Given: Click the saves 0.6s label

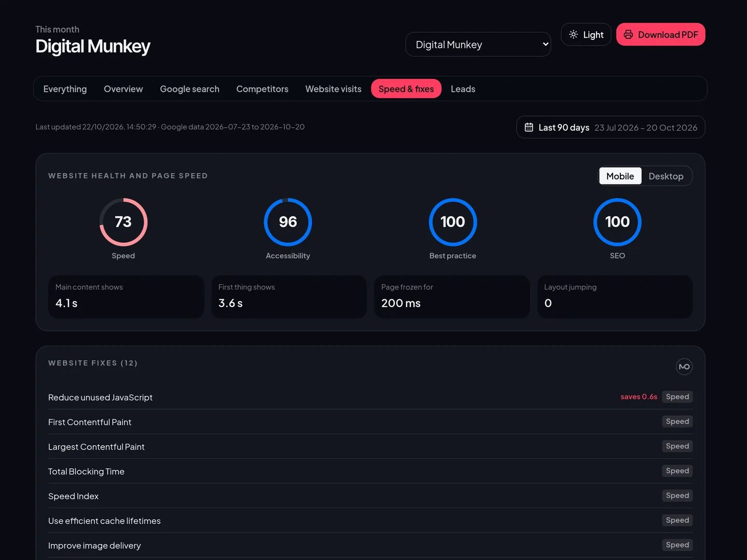Looking at the screenshot, I should (x=639, y=397).
